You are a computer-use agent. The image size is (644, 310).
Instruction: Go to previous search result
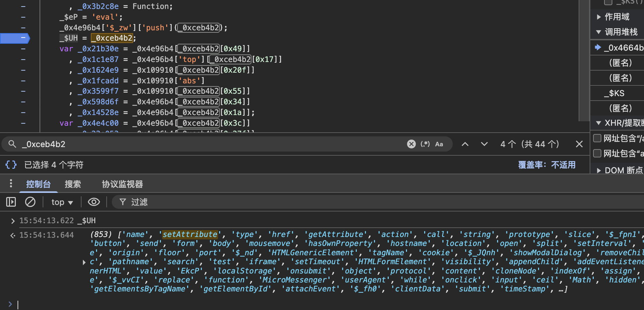[x=465, y=144]
